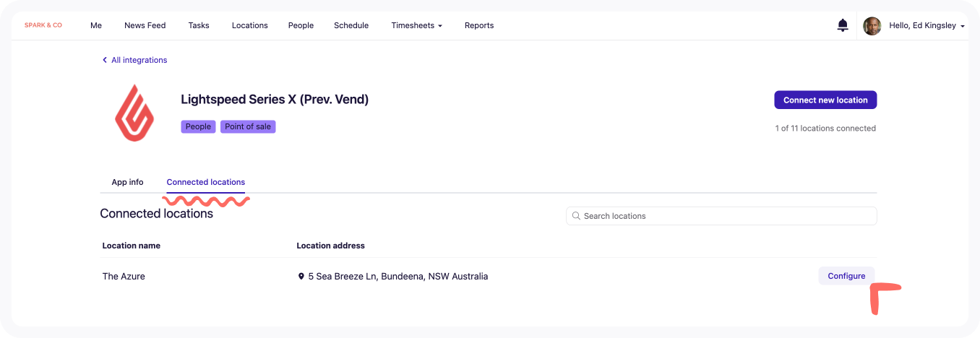Image resolution: width=980 pixels, height=338 pixels.
Task: Open the Reports page
Action: click(479, 25)
